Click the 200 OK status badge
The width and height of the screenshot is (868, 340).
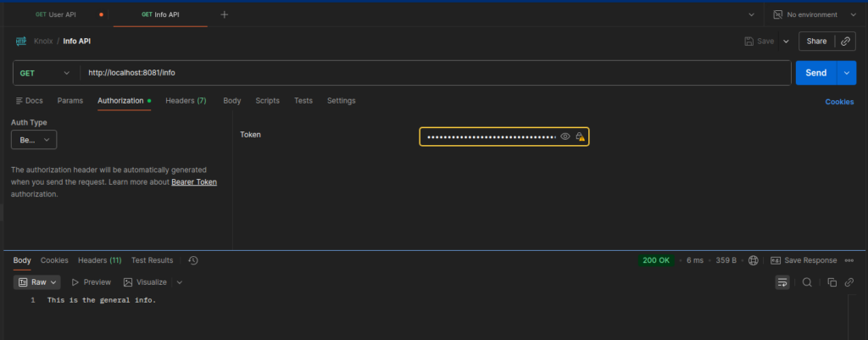coord(657,260)
